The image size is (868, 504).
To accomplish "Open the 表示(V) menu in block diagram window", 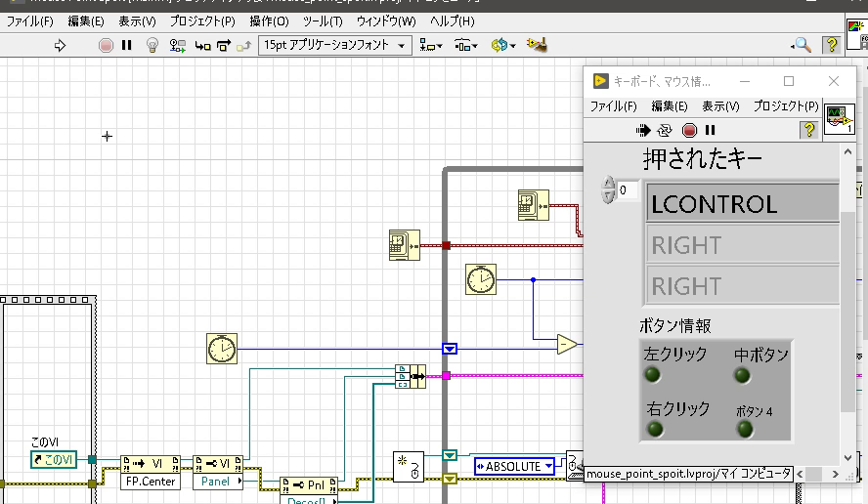I will (x=137, y=21).
